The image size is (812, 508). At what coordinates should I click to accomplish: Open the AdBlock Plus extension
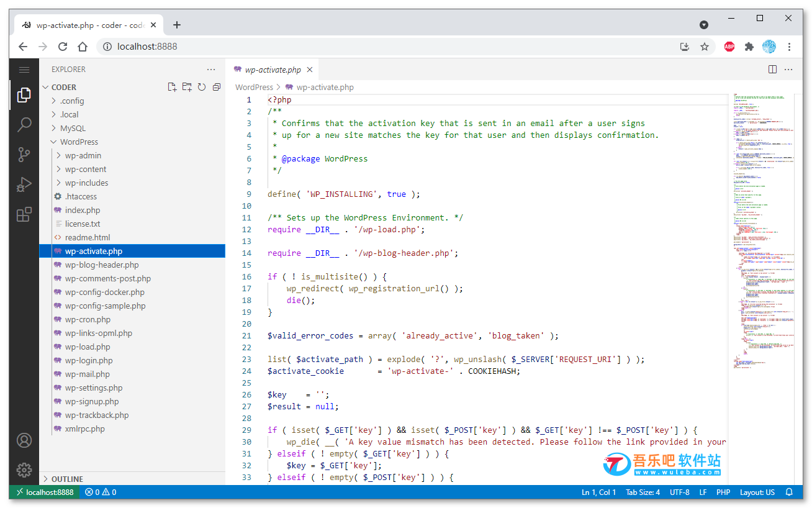(729, 47)
